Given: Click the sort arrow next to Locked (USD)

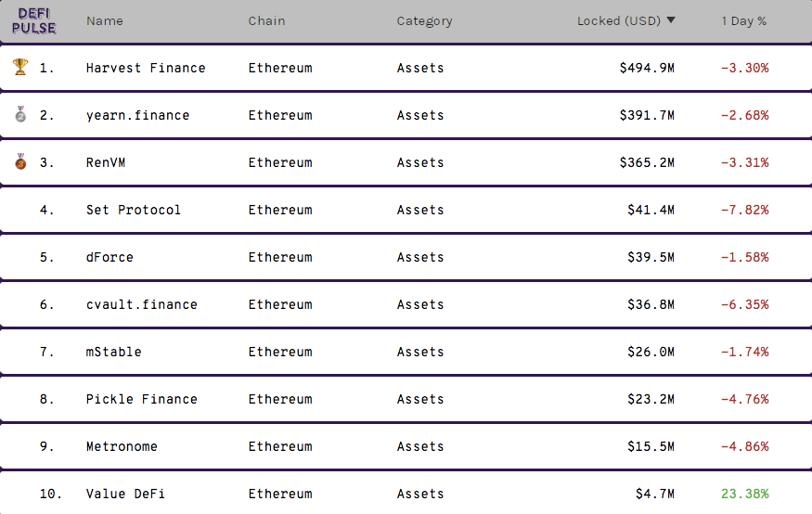Looking at the screenshot, I should [x=671, y=20].
